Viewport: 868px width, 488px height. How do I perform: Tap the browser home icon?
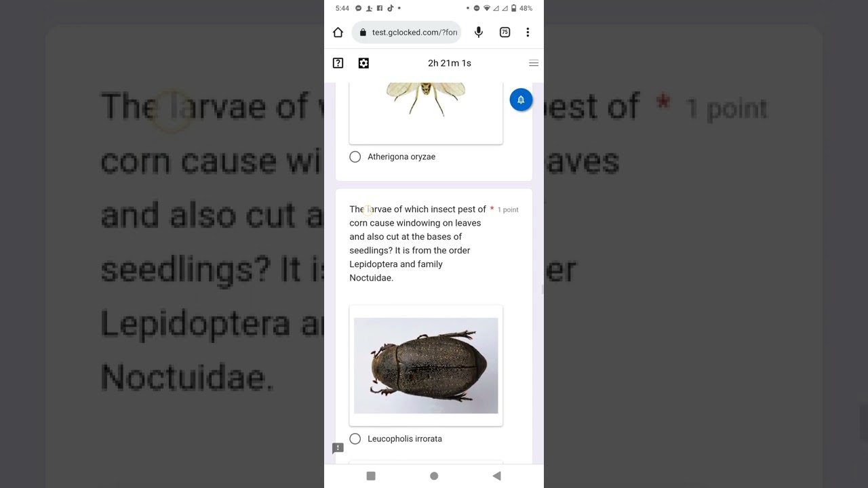tap(338, 32)
